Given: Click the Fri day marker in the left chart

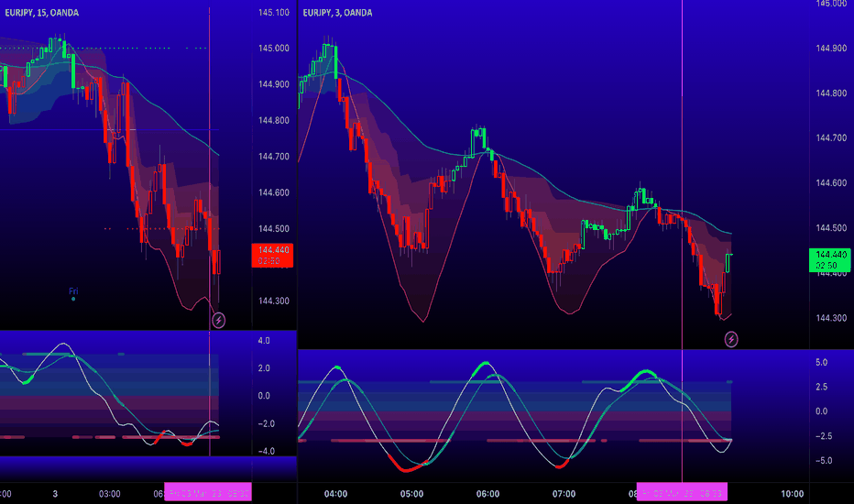Looking at the screenshot, I should click(73, 291).
